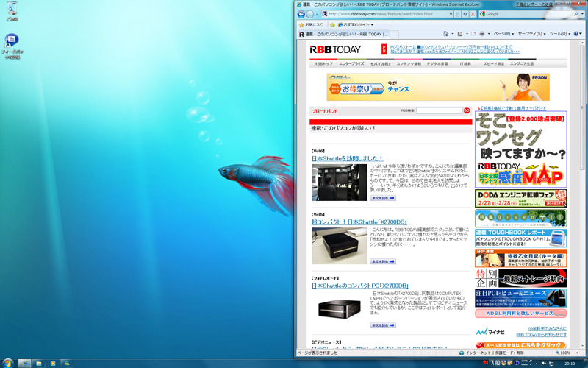
Task: Open the feedback shortcut desktop icon
Action: click(12, 46)
